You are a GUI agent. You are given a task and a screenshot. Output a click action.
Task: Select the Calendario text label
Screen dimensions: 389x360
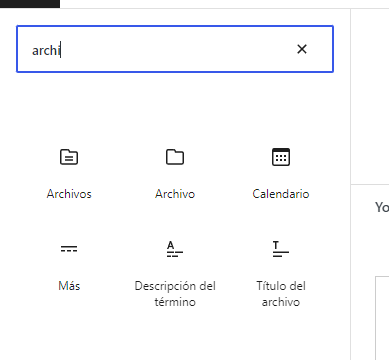coord(281,194)
